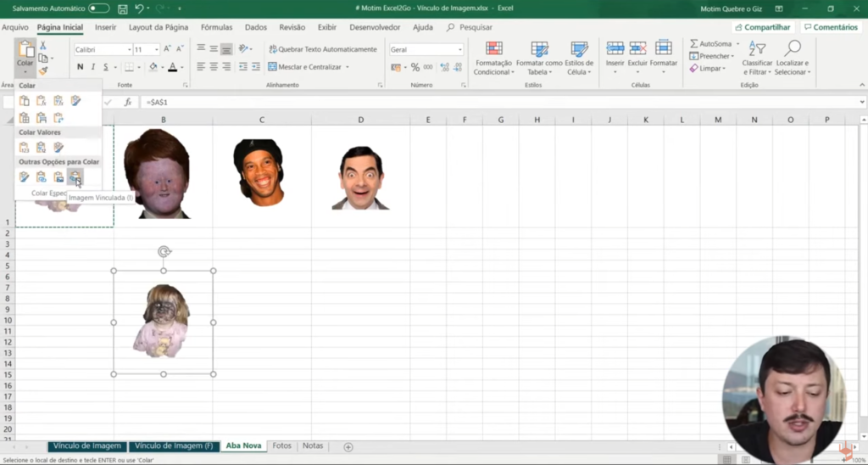Image resolution: width=868 pixels, height=465 pixels.
Task: Pick the Paste as Picture option
Action: [x=58, y=176]
